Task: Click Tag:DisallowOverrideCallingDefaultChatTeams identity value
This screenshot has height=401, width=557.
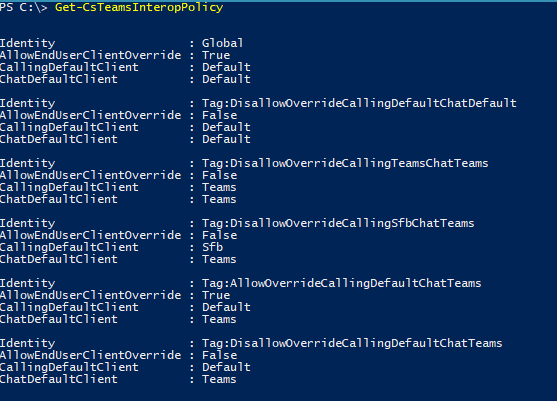Action: tap(352, 343)
